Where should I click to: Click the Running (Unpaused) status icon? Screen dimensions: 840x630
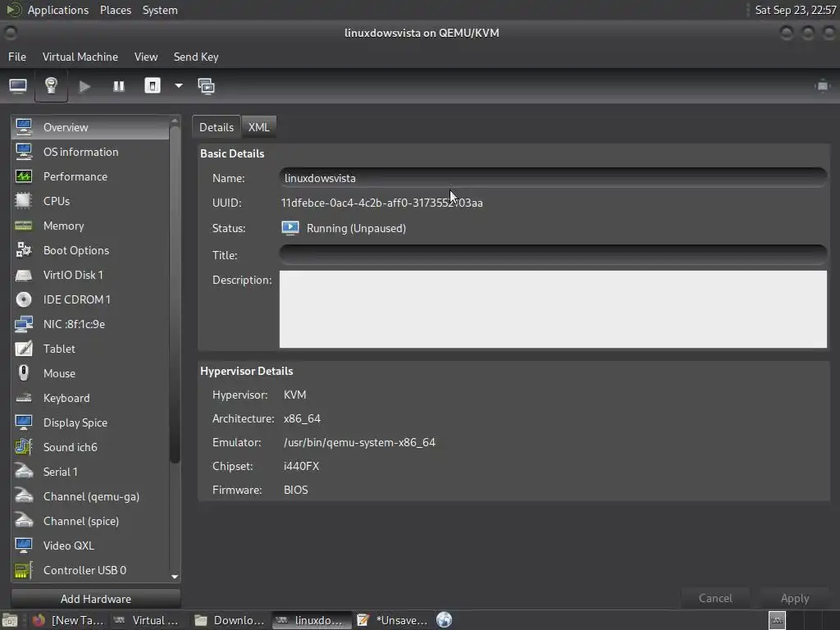[x=290, y=228]
